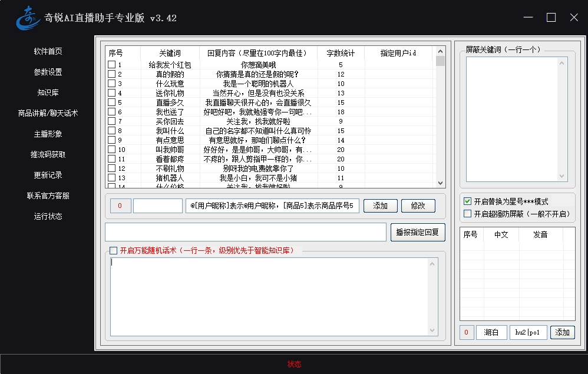Toggle 开启万能随机话术 checkbox

click(x=114, y=250)
